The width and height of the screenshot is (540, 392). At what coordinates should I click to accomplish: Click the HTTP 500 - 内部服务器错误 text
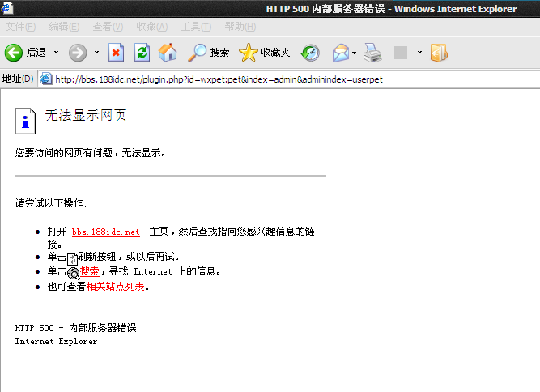tap(76, 327)
